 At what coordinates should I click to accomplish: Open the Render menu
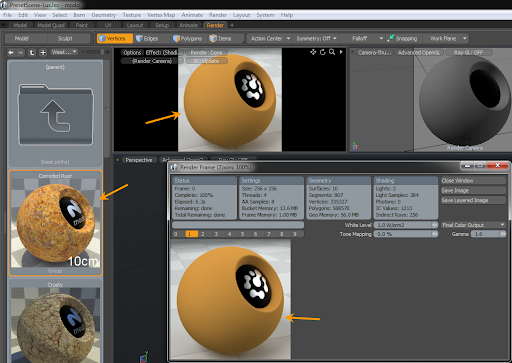tap(218, 15)
